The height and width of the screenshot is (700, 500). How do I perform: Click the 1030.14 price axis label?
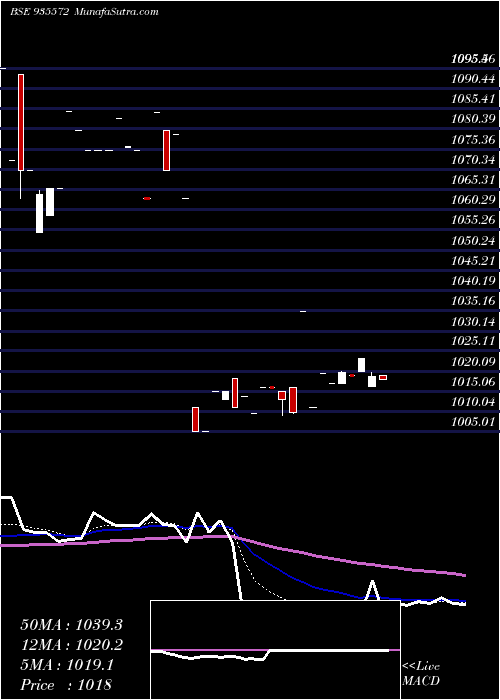[473, 321]
